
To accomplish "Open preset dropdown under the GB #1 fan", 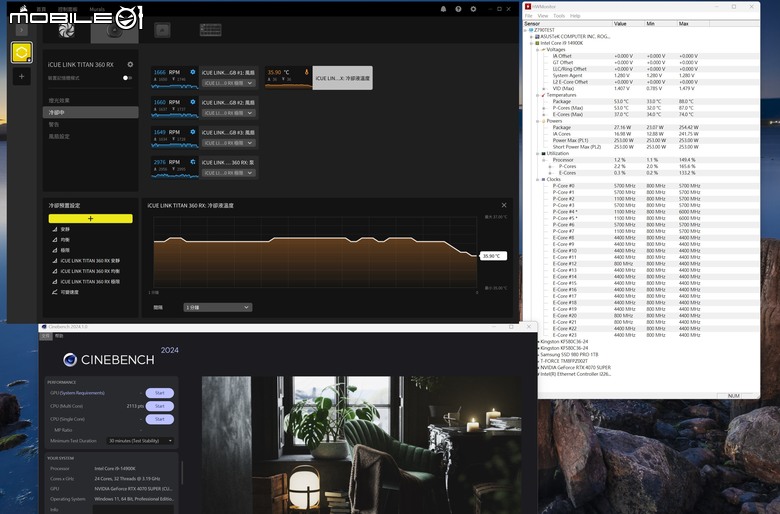I will (x=229, y=83).
